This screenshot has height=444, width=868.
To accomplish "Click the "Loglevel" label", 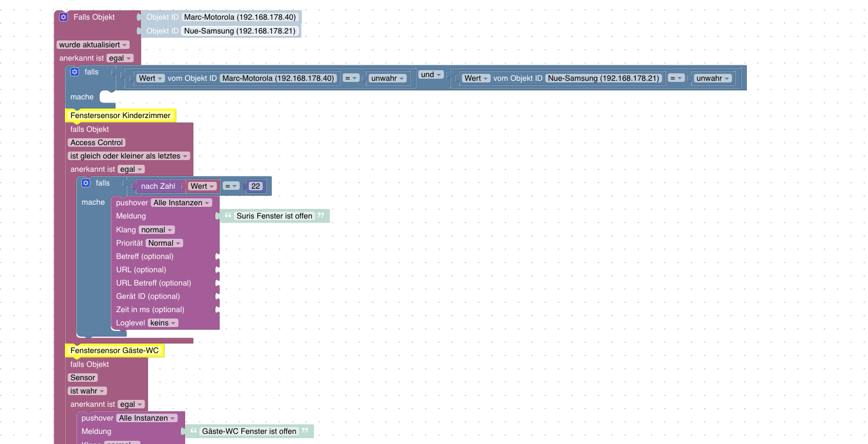I will 130,323.
